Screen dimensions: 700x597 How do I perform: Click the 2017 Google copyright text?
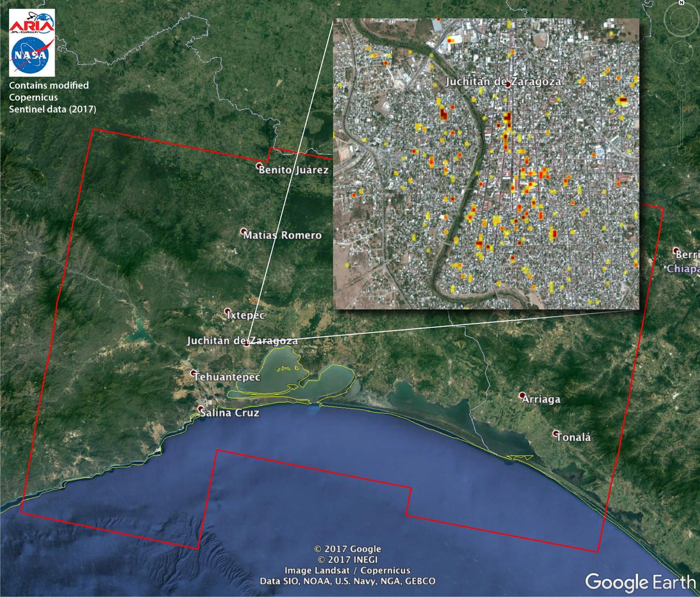tap(347, 548)
